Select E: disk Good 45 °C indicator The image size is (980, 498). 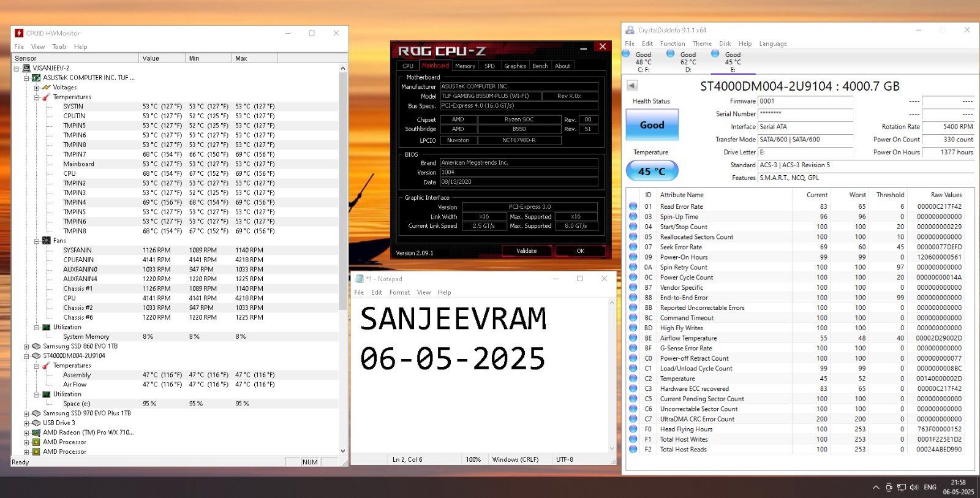pyautogui.click(x=727, y=61)
